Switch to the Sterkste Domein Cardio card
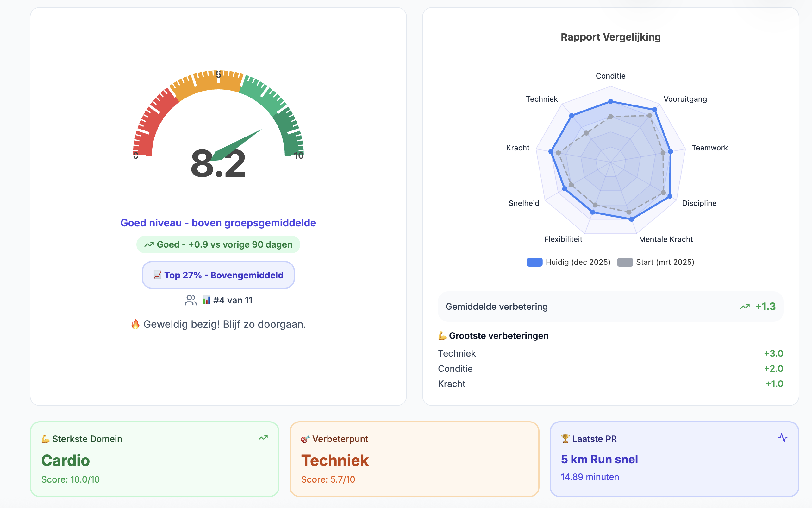The height and width of the screenshot is (508, 812). point(154,460)
